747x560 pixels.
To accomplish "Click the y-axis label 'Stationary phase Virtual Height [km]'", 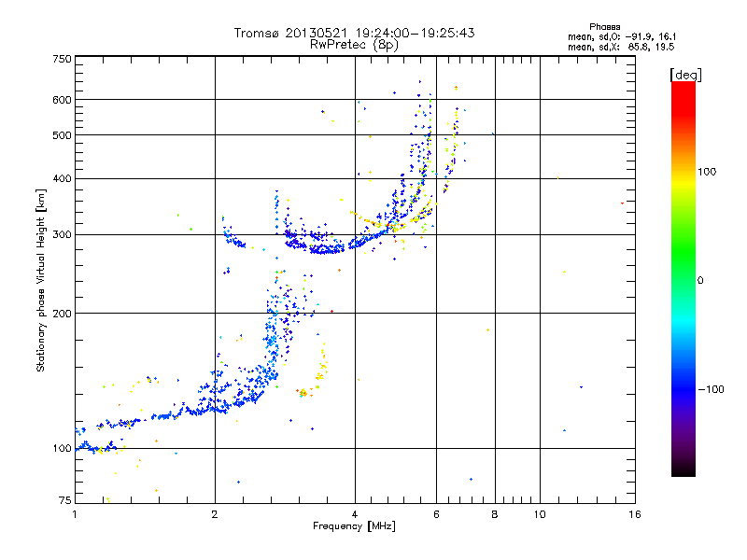I will [x=40, y=280].
